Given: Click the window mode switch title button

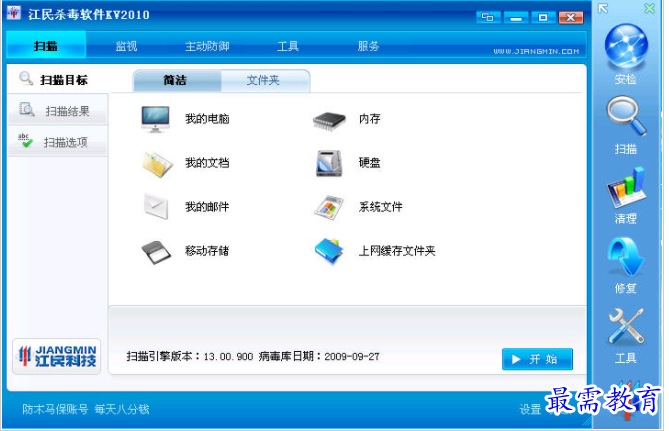Looking at the screenshot, I should (487, 17).
